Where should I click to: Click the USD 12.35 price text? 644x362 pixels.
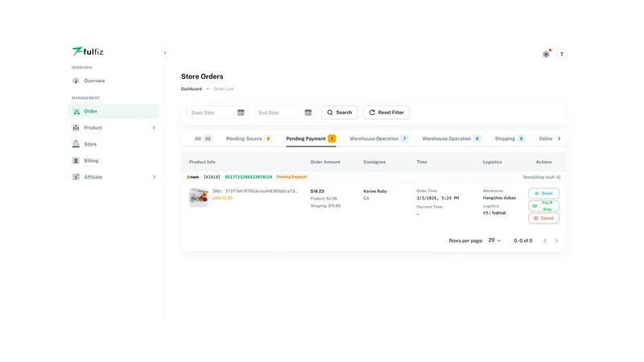point(223,198)
